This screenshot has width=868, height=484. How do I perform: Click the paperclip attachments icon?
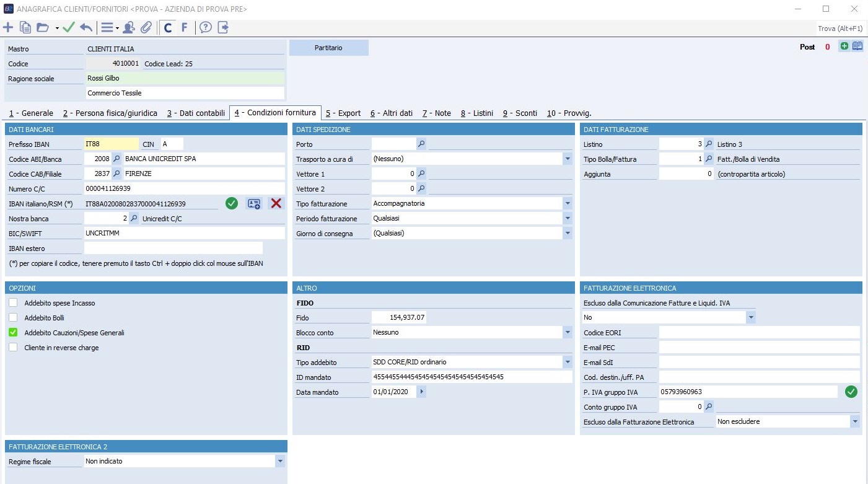pos(146,27)
